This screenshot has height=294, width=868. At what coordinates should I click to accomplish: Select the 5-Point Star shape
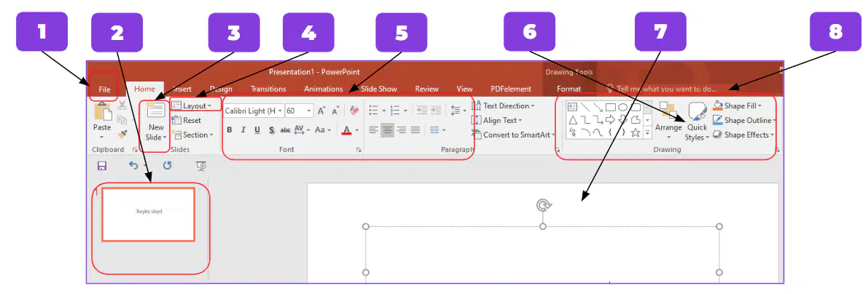pyautogui.click(x=636, y=132)
